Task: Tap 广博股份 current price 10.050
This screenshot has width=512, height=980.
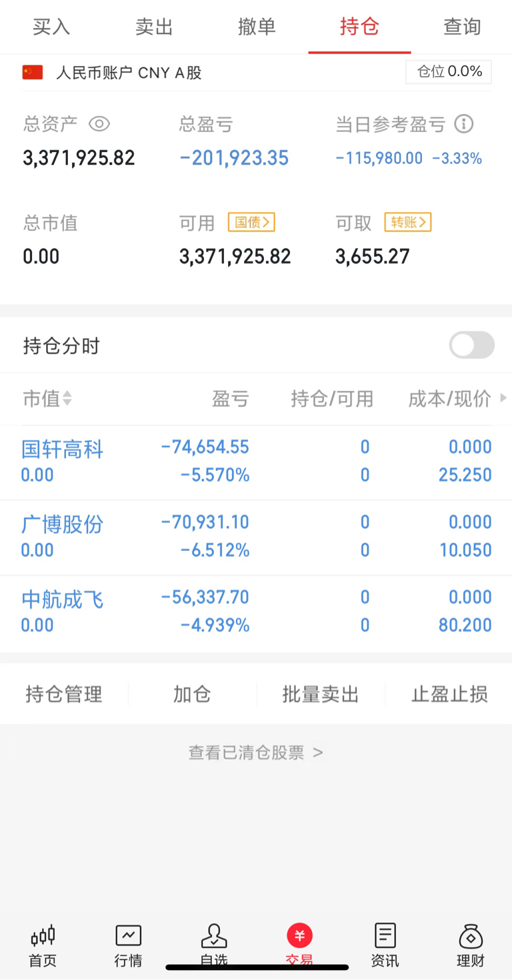Action: [x=465, y=550]
